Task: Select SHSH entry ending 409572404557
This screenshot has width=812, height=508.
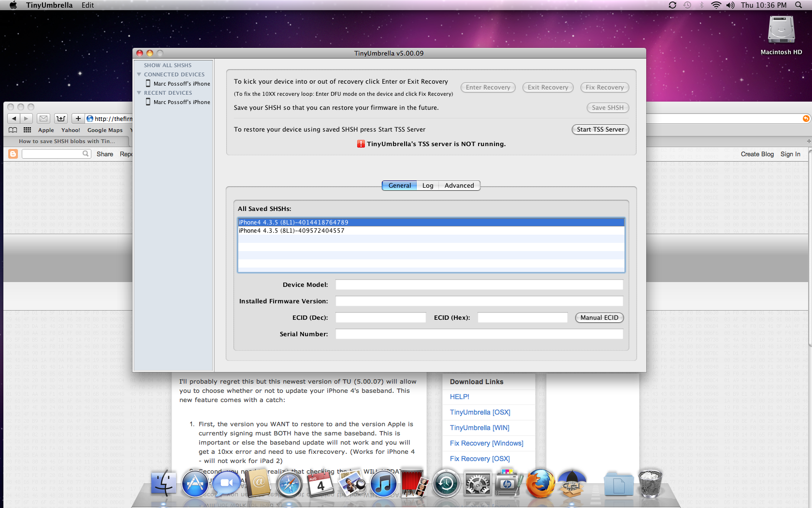Action: [x=431, y=231]
